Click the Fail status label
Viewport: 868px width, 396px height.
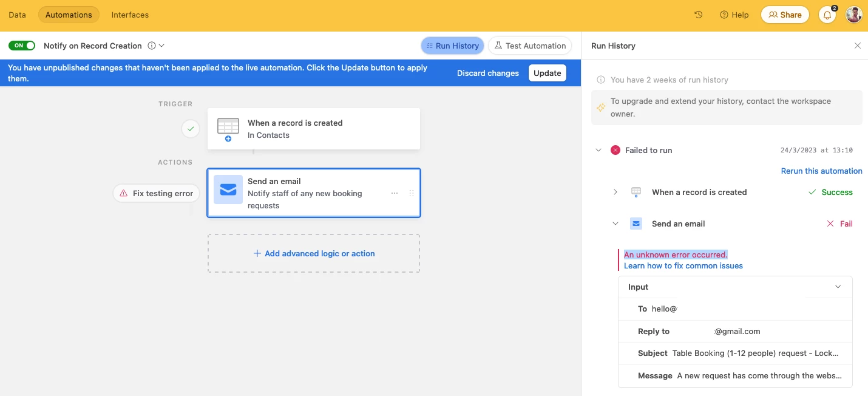click(x=846, y=224)
